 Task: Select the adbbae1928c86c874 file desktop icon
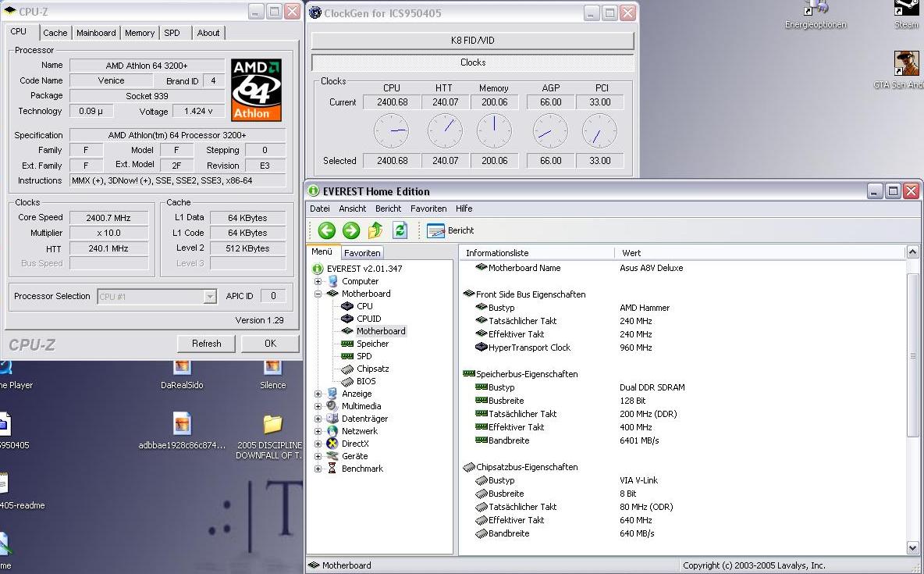182,431
